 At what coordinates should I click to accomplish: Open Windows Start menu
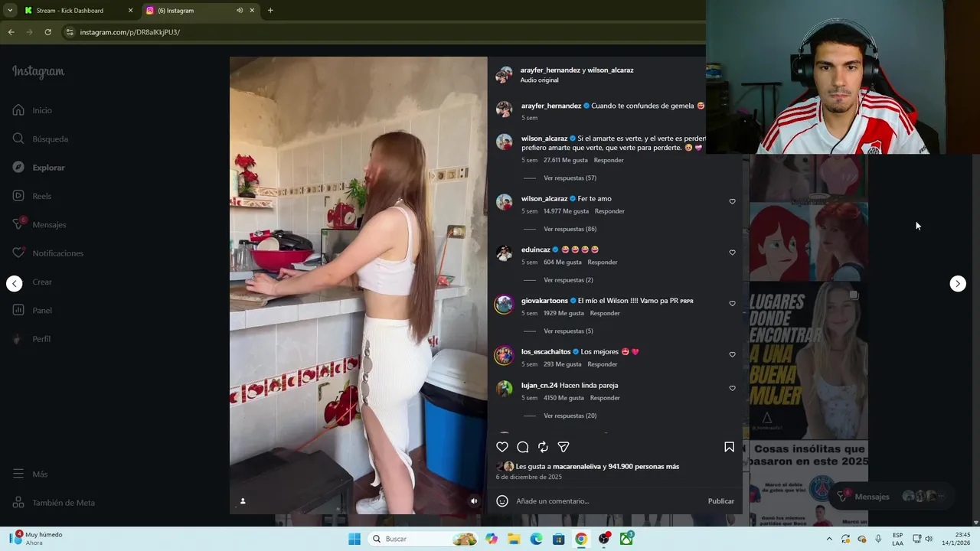(x=354, y=539)
